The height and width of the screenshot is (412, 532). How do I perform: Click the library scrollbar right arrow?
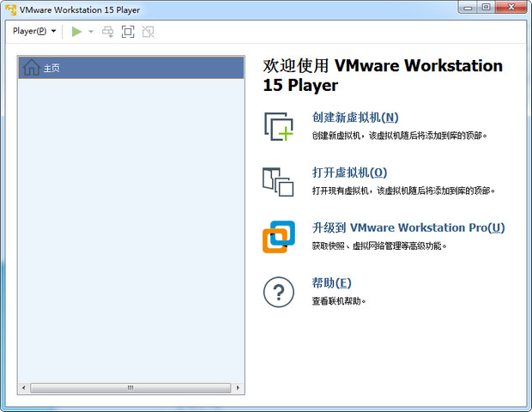(238, 388)
